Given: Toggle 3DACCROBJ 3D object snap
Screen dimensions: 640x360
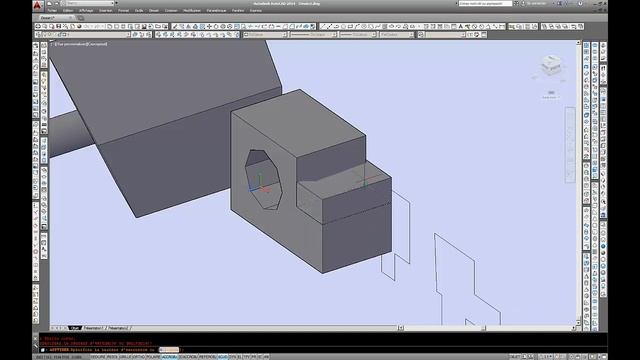Looking at the screenshot, I should tap(188, 357).
